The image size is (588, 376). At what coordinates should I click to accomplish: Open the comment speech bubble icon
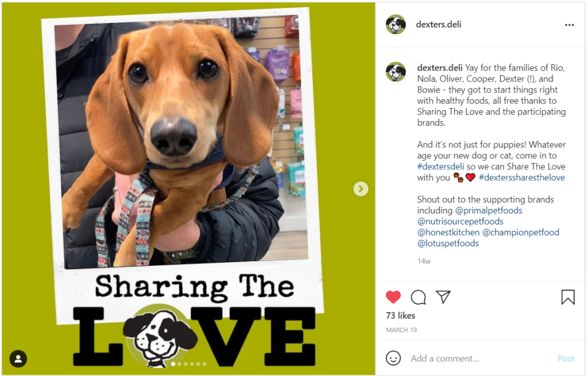418,297
